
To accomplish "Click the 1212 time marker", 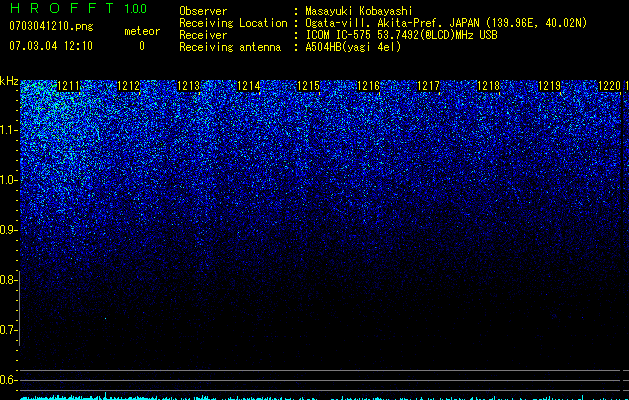I will 128,86.
